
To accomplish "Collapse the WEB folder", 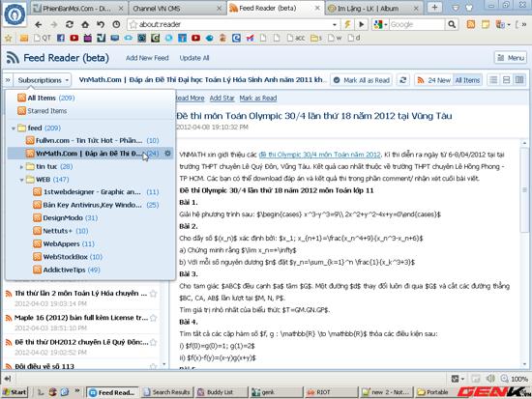I will [x=21, y=180].
